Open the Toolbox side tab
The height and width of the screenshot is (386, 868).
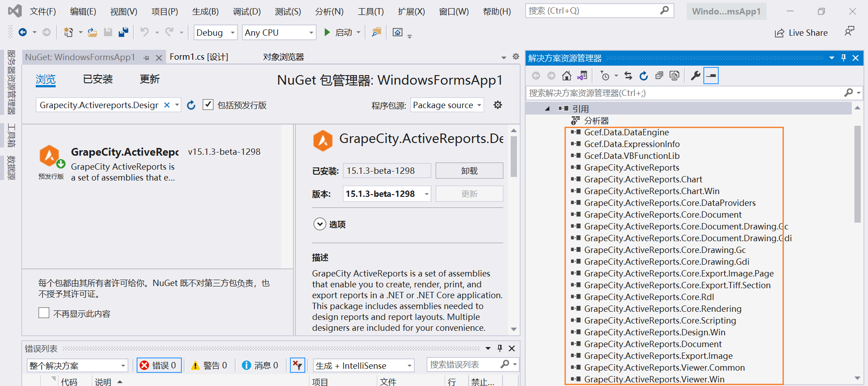tap(11, 135)
